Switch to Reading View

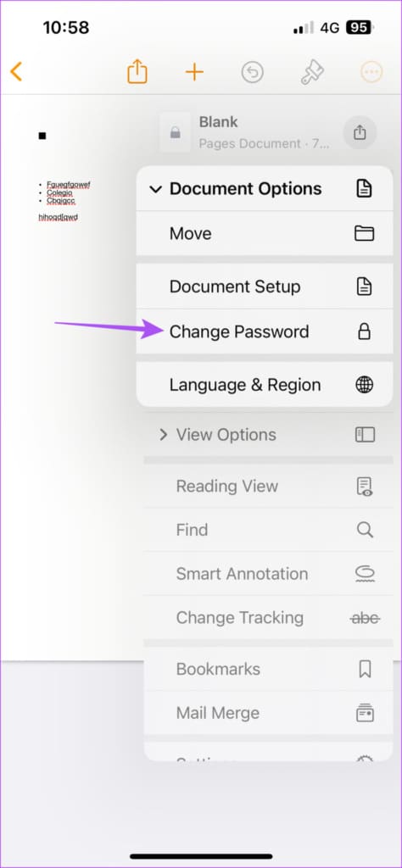[268, 486]
